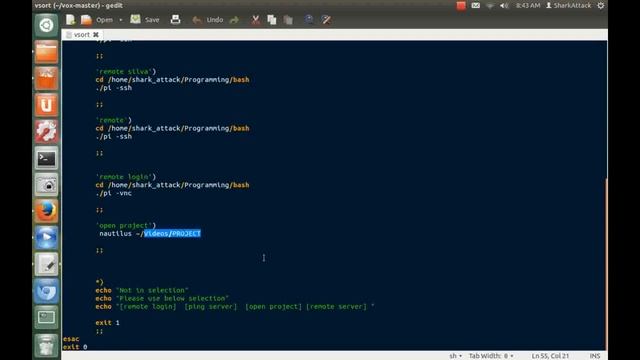This screenshot has height=360, width=640.
Task: Open the Workspace Switcher in the launcher
Action: point(46,317)
